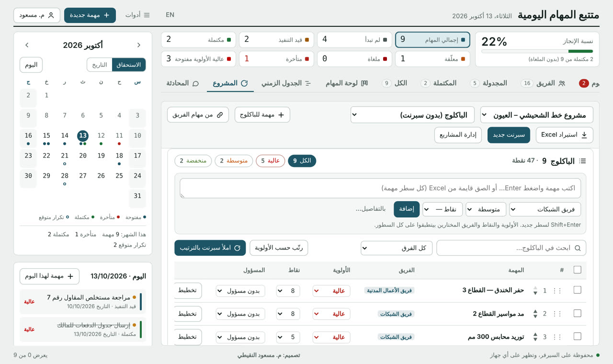Switch language to EN
This screenshot has width=613, height=364.
[x=170, y=15]
